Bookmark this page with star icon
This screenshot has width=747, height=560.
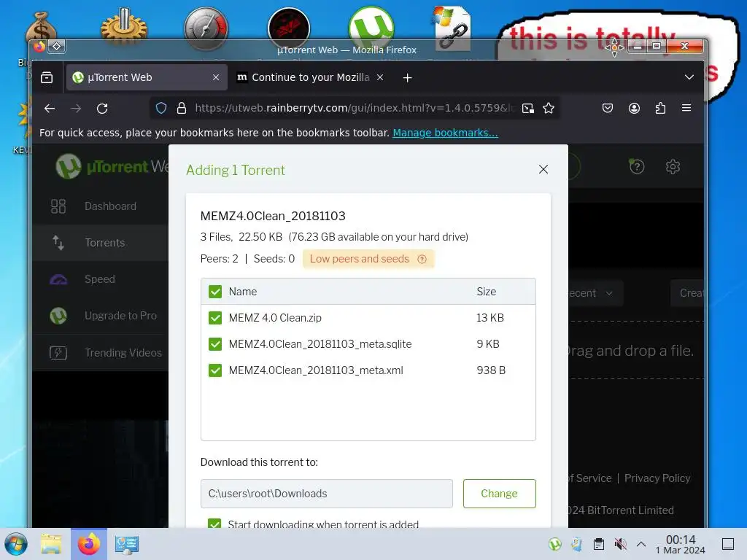(x=549, y=109)
